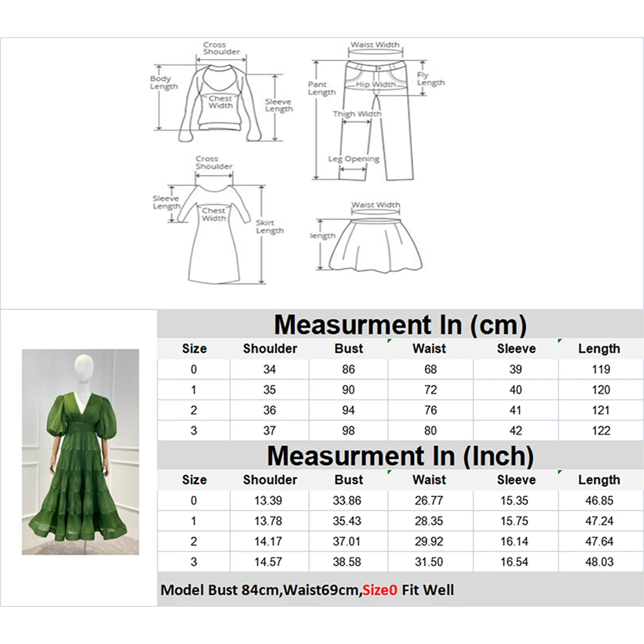Click shoulder value 14.57 in inch table
The height and width of the screenshot is (644, 644).
pos(268,561)
